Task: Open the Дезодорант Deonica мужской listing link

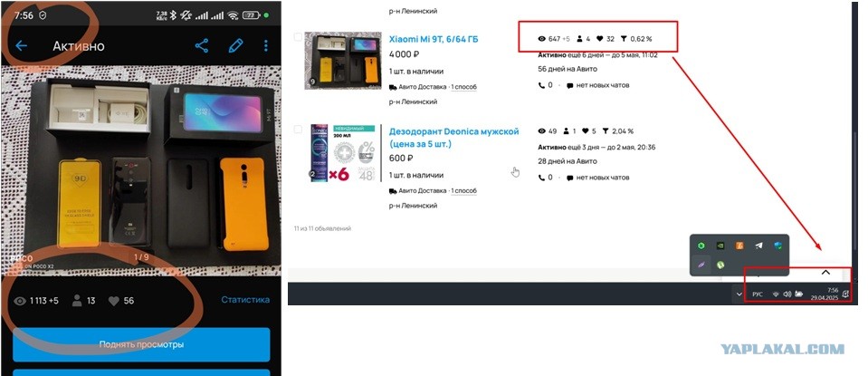Action: tap(454, 138)
